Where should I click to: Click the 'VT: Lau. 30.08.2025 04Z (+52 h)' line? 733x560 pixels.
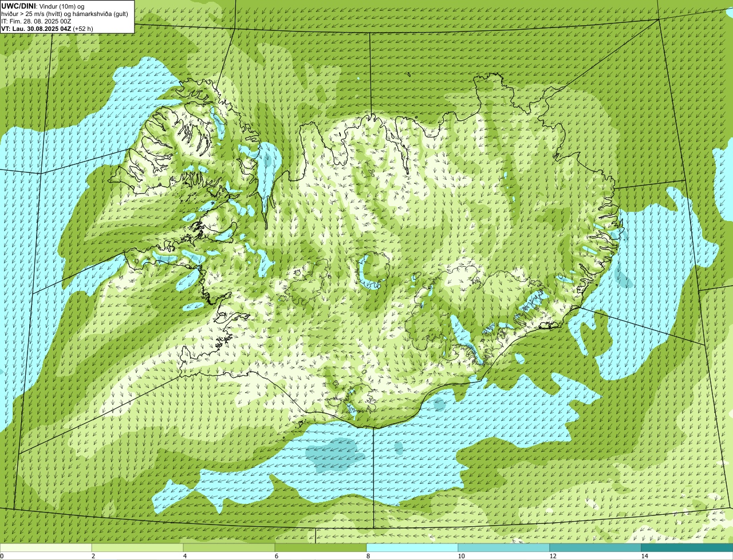pos(47,28)
